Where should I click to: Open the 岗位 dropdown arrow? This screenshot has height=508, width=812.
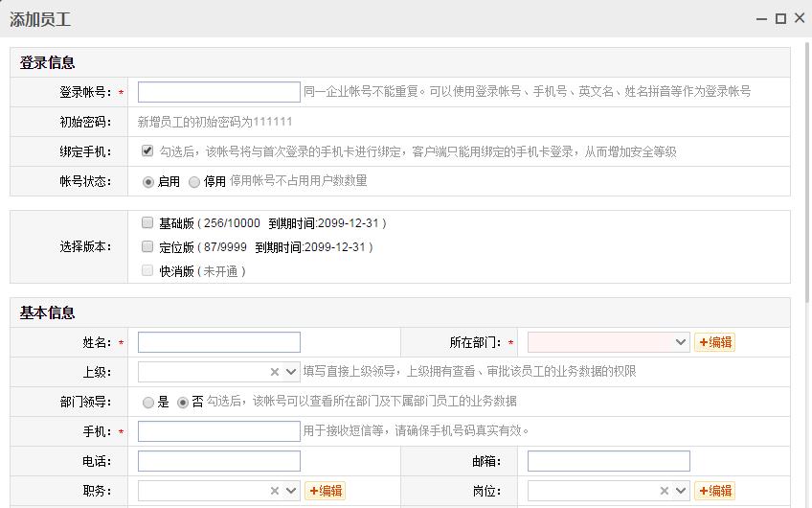pos(681,491)
